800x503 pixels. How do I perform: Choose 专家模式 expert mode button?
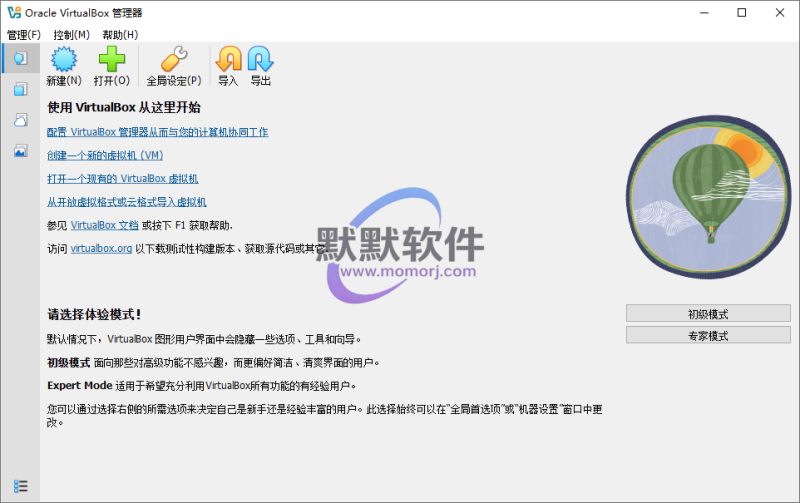[708, 336]
